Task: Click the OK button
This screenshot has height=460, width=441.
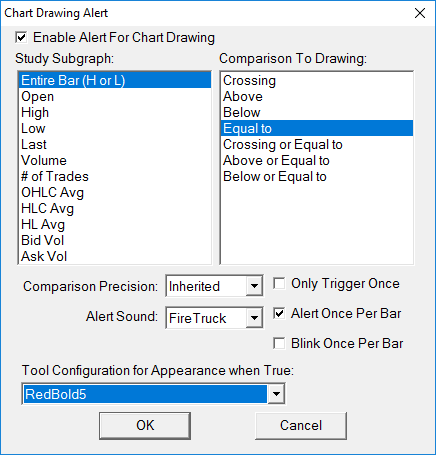Action: pyautogui.click(x=145, y=426)
